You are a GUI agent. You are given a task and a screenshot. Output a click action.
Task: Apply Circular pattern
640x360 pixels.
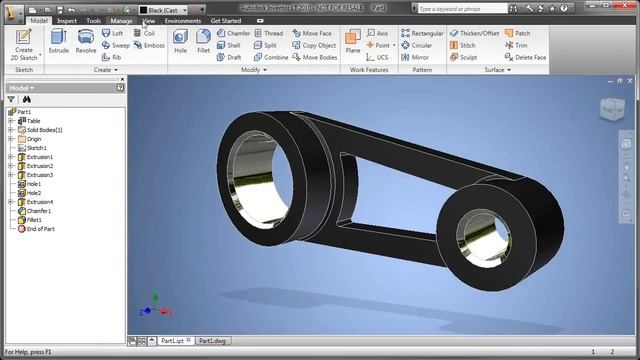pos(416,45)
